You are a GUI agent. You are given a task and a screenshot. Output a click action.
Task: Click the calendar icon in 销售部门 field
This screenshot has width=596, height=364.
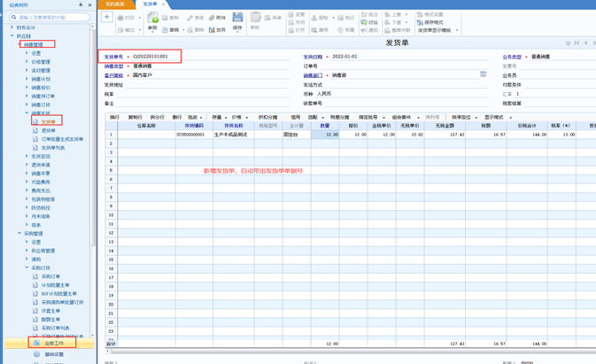pyautogui.click(x=483, y=74)
